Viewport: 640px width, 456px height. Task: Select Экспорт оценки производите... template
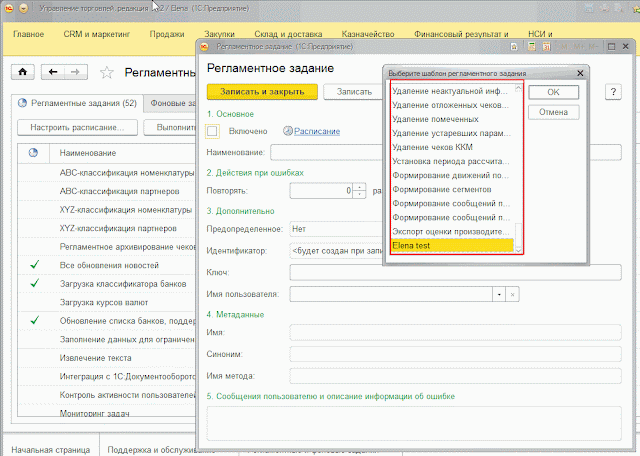pyautogui.click(x=452, y=231)
